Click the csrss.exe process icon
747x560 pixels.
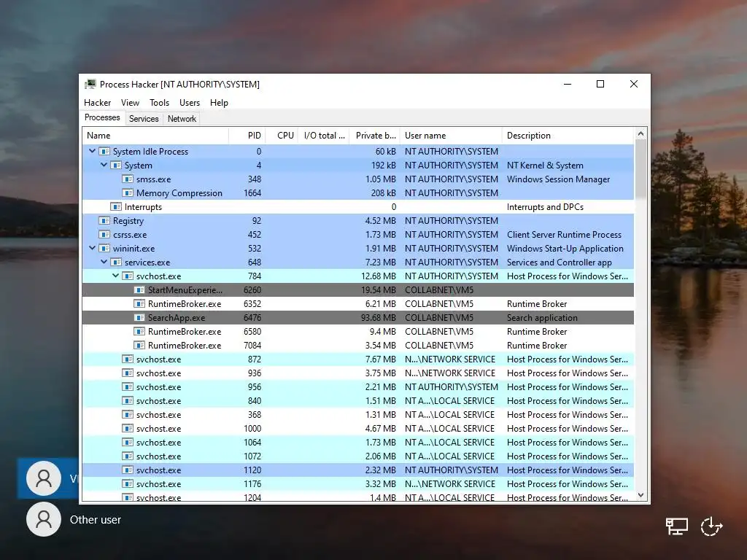104,234
